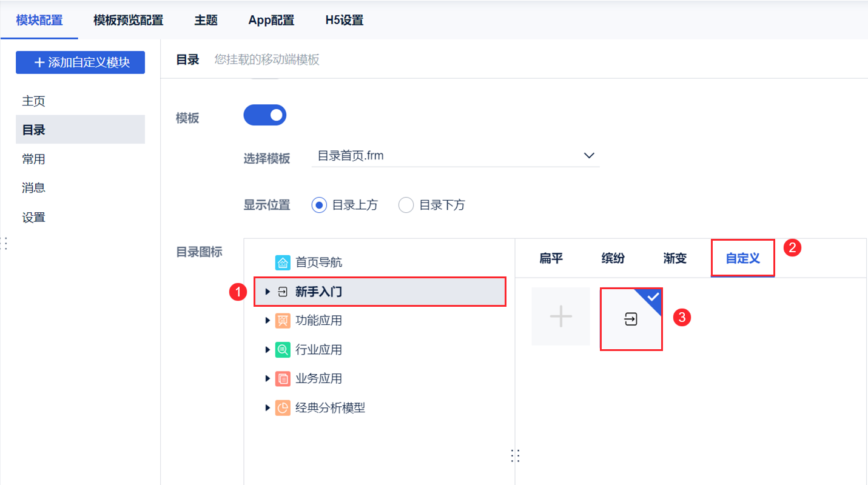The height and width of the screenshot is (485, 868).
Task: Select the 目录 item in left sidebar
Action: pos(33,129)
